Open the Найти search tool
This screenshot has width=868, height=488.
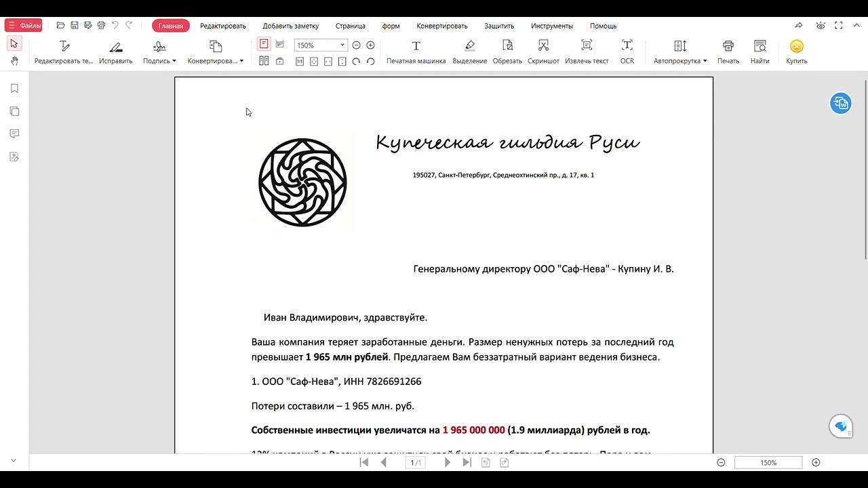coord(760,53)
